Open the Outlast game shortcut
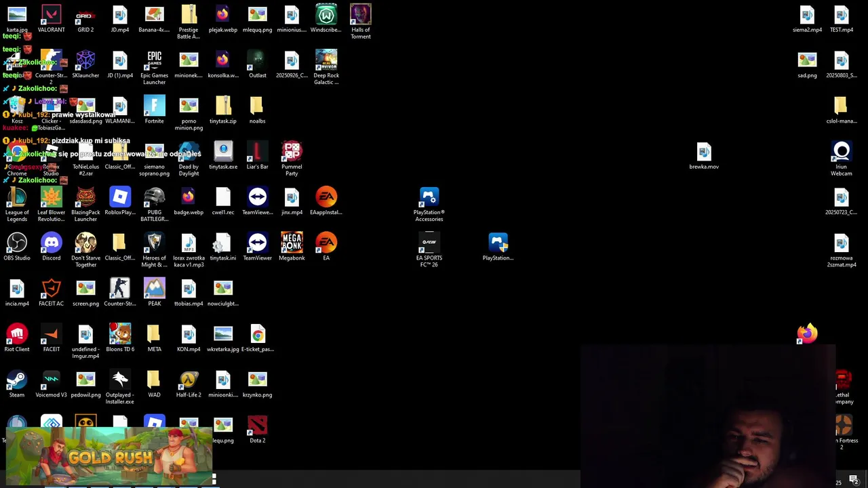The image size is (868, 488). click(258, 64)
